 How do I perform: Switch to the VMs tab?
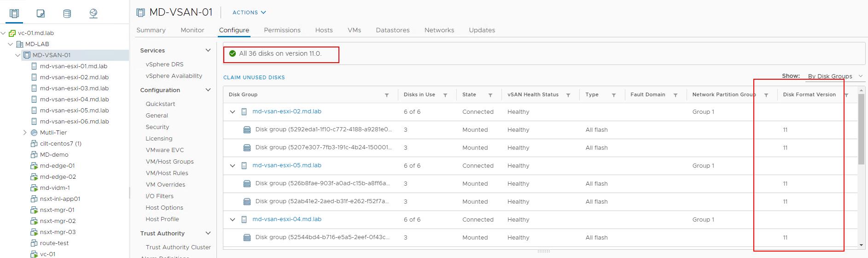[x=355, y=30]
